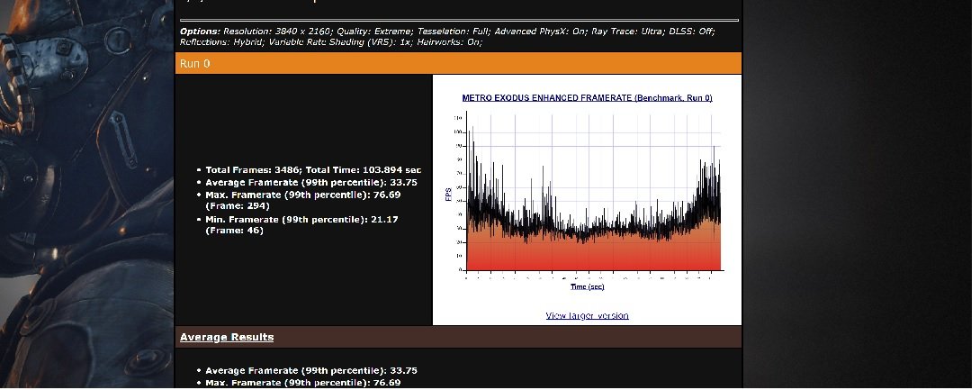This screenshot has width=980, height=390.
Task: Click 'Max. Framerate (99th percentile): 76.69' in Run 0
Action: point(303,195)
